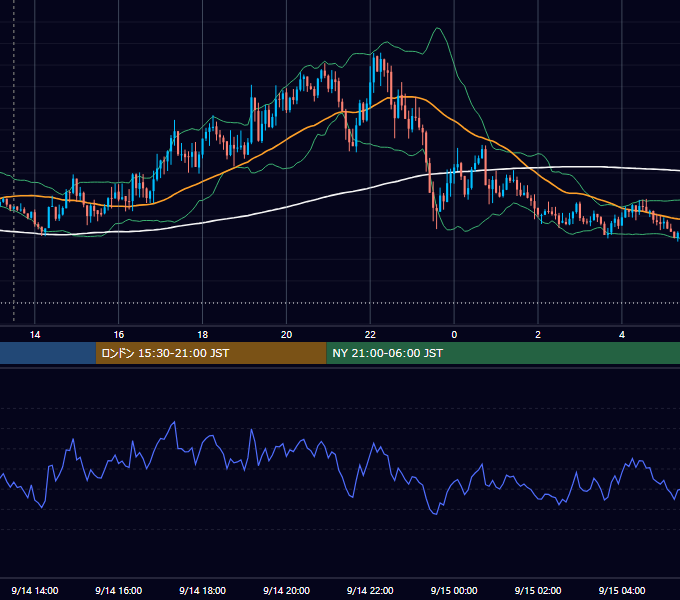Click the 9/14 14:00 time label
This screenshot has height=600, width=680.
(35, 590)
